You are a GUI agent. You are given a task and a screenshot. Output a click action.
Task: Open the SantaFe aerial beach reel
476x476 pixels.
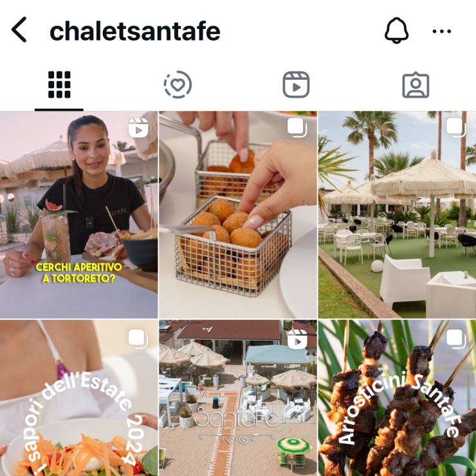tap(238, 398)
